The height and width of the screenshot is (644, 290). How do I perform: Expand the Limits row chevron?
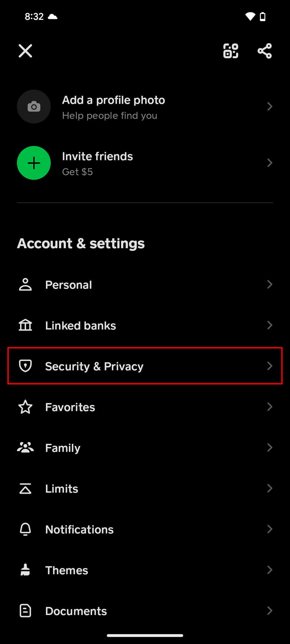pos(270,488)
